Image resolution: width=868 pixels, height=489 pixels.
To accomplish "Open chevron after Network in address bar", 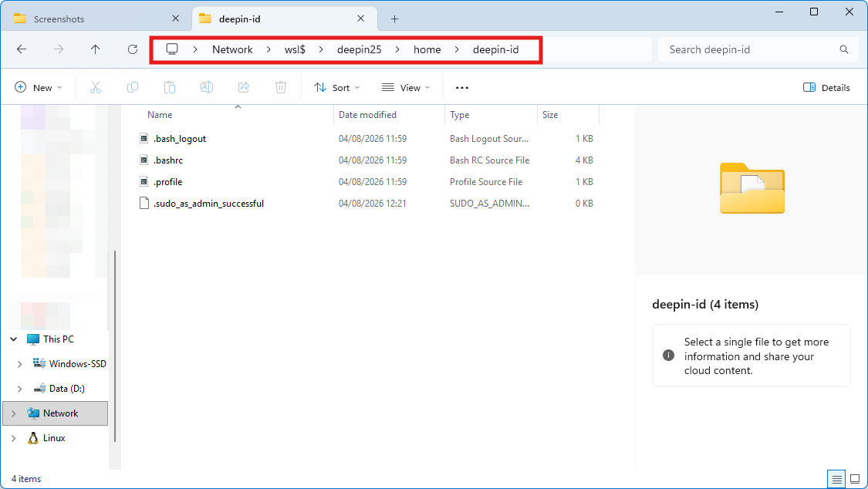I will pyautogui.click(x=269, y=49).
